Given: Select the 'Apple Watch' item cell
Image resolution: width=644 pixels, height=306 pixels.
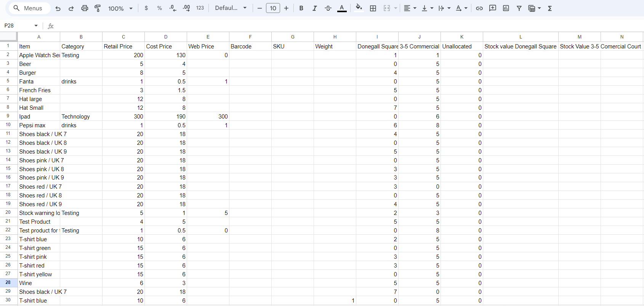Looking at the screenshot, I should coord(39,55).
